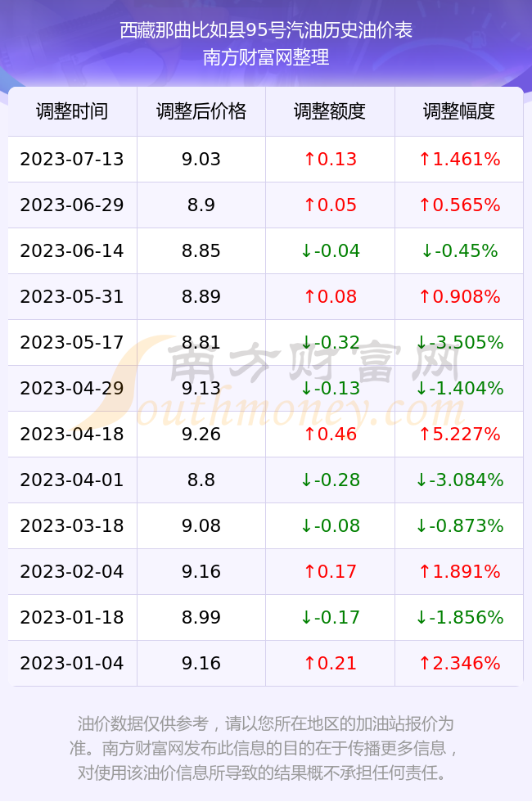Click the ↑1.461% percentage cell
Image resolution: width=532 pixels, height=802 pixels.
pyautogui.click(x=459, y=159)
